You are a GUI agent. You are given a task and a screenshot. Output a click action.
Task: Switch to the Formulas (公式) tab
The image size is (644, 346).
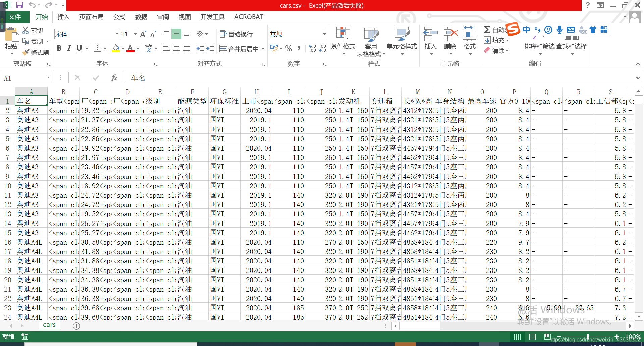[x=119, y=17]
